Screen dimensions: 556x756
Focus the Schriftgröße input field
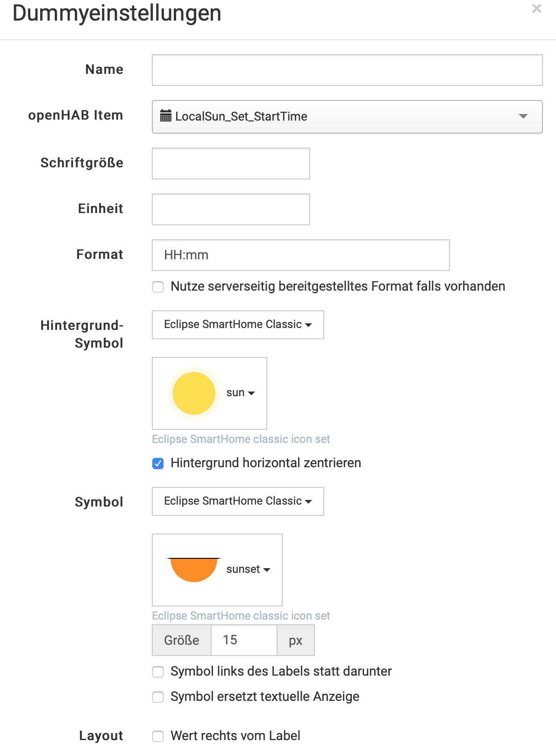pos(231,164)
